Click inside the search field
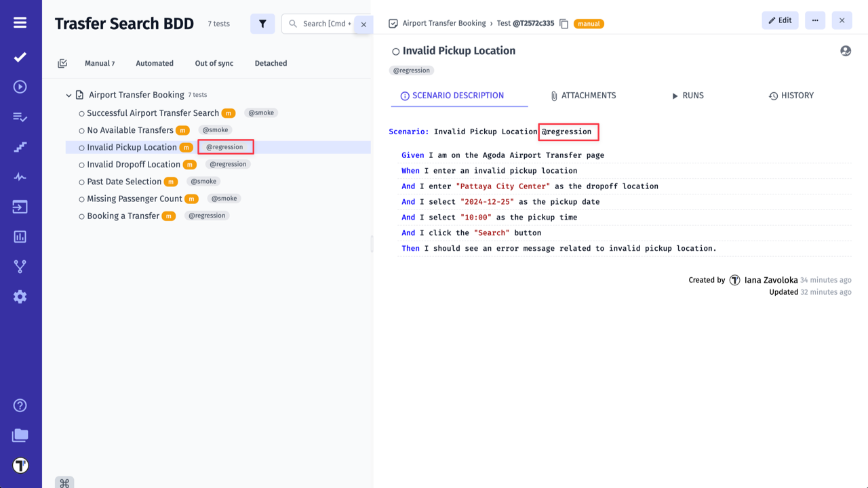The height and width of the screenshot is (488, 868). coord(325,23)
